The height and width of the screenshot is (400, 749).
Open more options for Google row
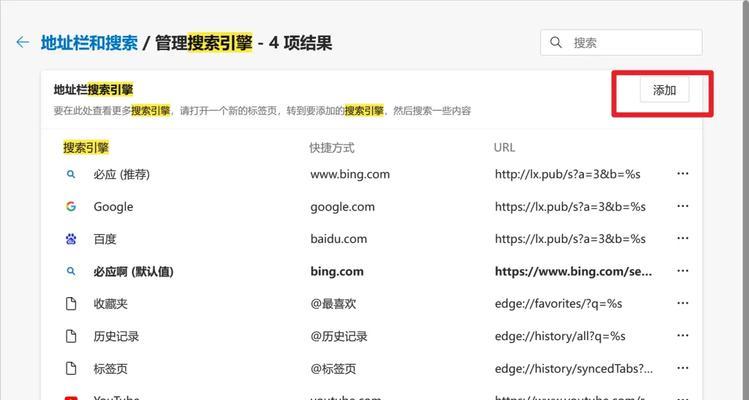[x=683, y=207]
